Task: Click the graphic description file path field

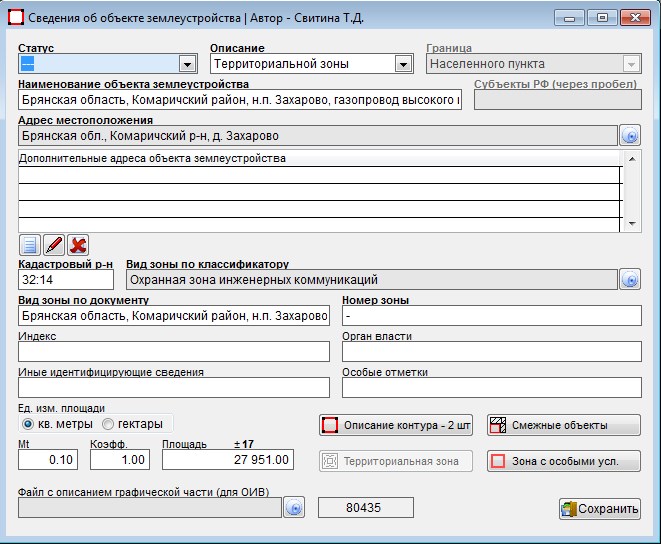Action: click(150, 508)
